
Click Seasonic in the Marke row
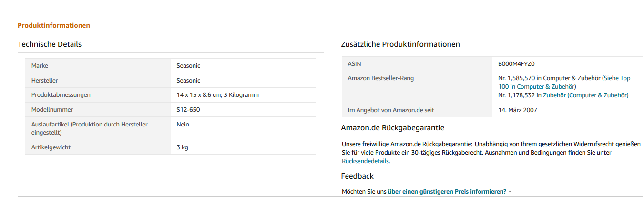(188, 66)
